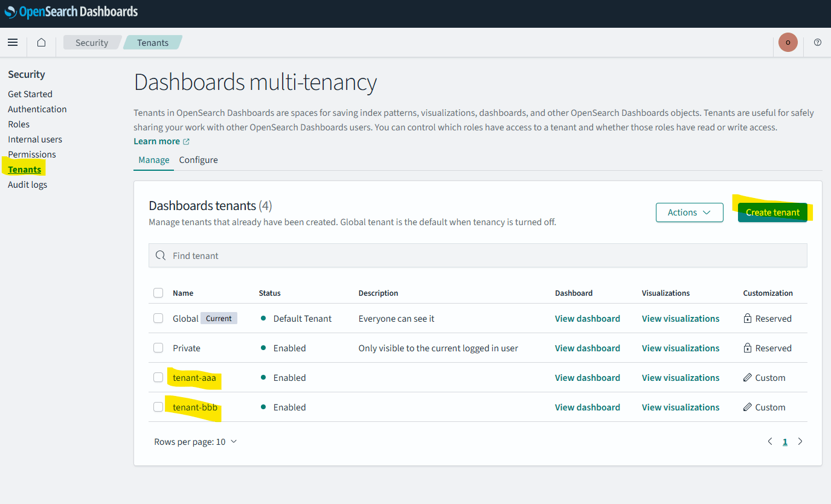This screenshot has height=504, width=831.
Task: Click the Visualizations column header
Action: 666,293
